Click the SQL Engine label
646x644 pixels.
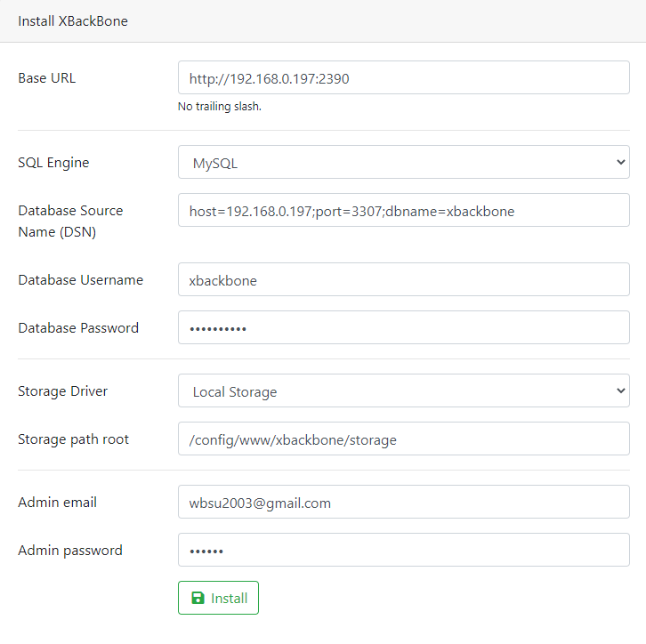point(53,163)
